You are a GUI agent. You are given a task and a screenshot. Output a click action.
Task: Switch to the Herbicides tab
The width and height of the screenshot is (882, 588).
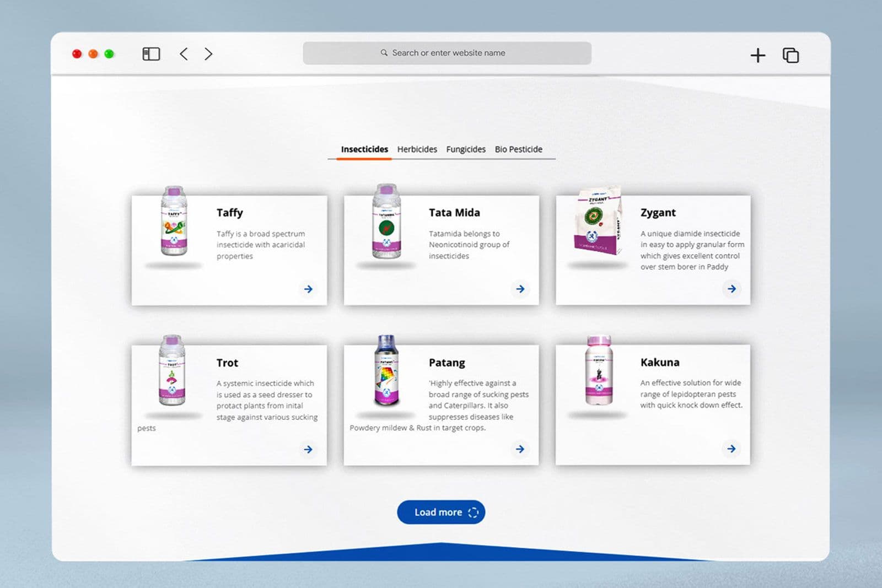click(417, 149)
